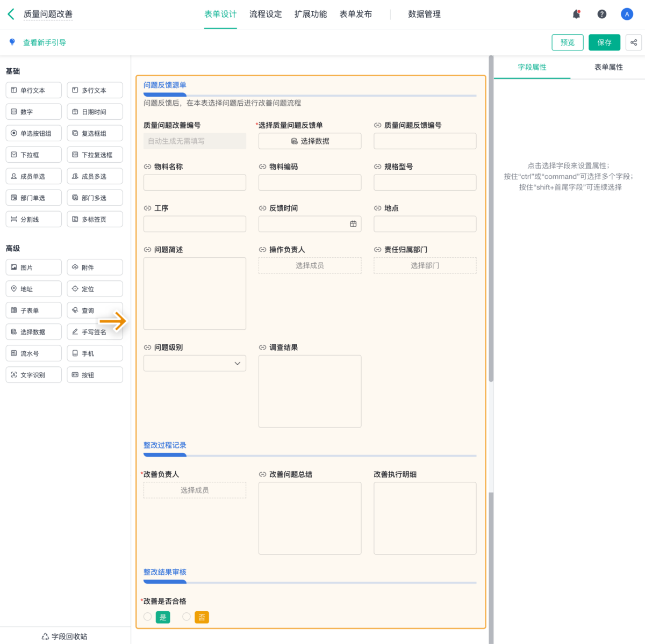Click the 物料名称 input field
The image size is (645, 644).
[195, 183]
